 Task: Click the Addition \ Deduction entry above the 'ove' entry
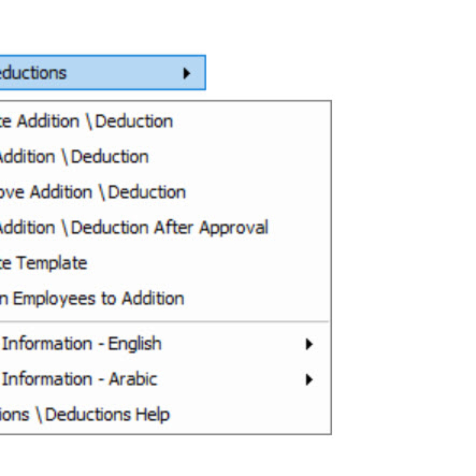[x=166, y=157]
